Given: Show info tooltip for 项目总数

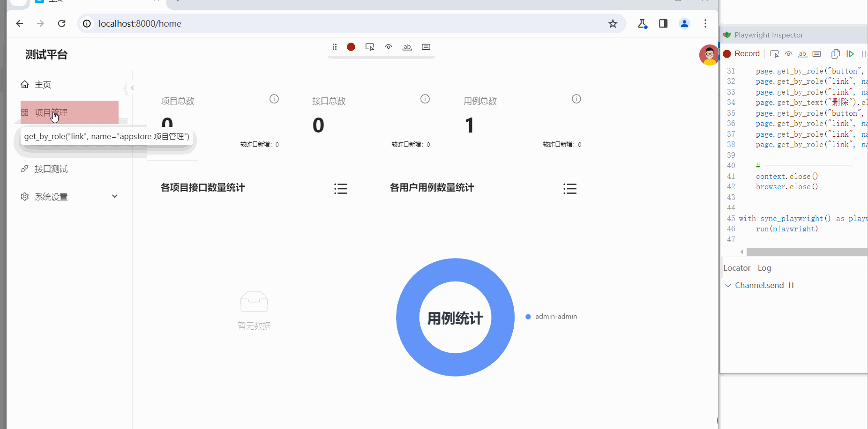Looking at the screenshot, I should (x=274, y=99).
